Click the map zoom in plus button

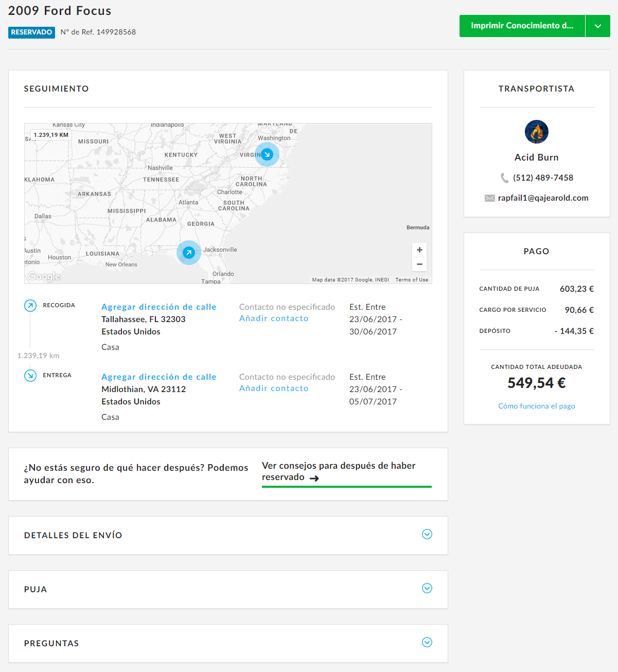tap(419, 250)
